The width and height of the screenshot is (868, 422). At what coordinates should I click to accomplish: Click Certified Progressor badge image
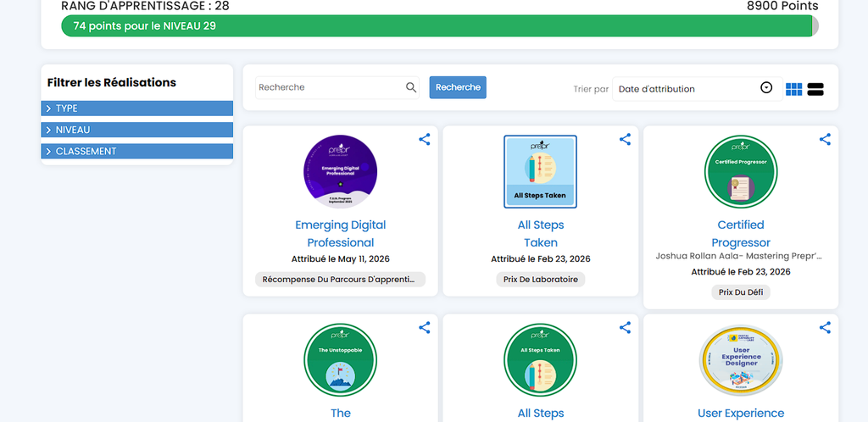point(741,171)
